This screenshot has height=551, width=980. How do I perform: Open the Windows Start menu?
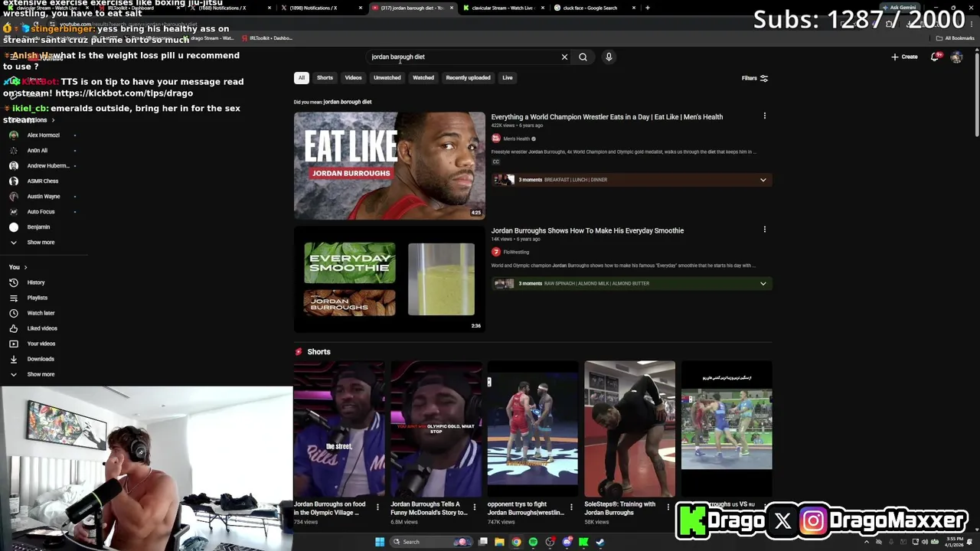(380, 542)
